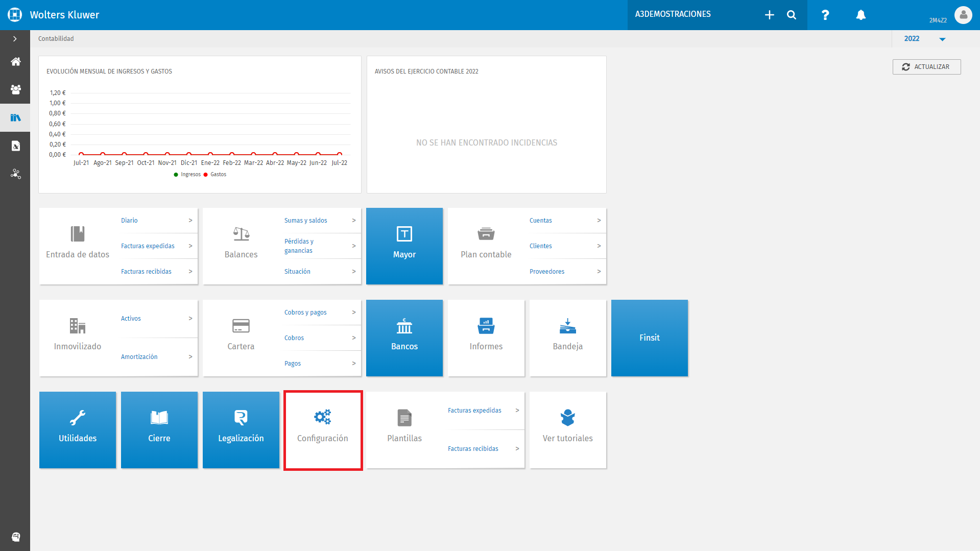Open the document icon in the sidebar
This screenshot has height=551, width=980.
click(x=15, y=146)
